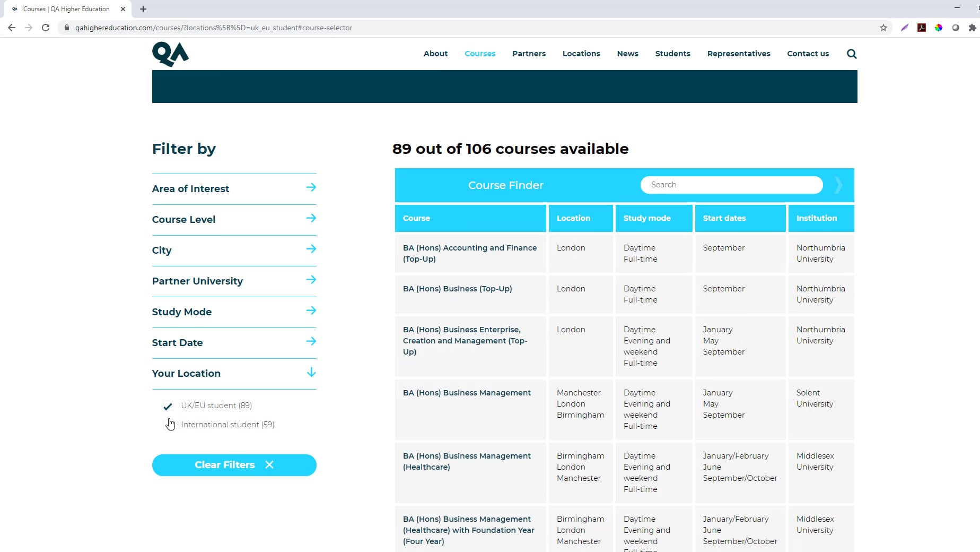This screenshot has width=980, height=552.
Task: Open the search on the QA navigation bar
Action: [851, 54]
